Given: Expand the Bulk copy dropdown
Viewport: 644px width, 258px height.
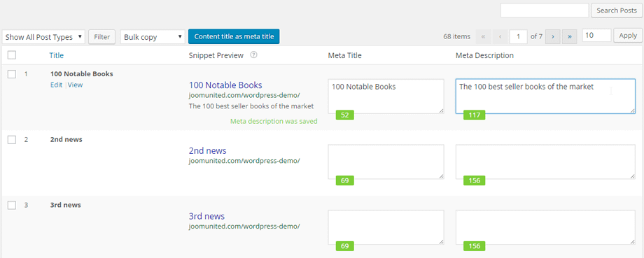Looking at the screenshot, I should [x=153, y=37].
